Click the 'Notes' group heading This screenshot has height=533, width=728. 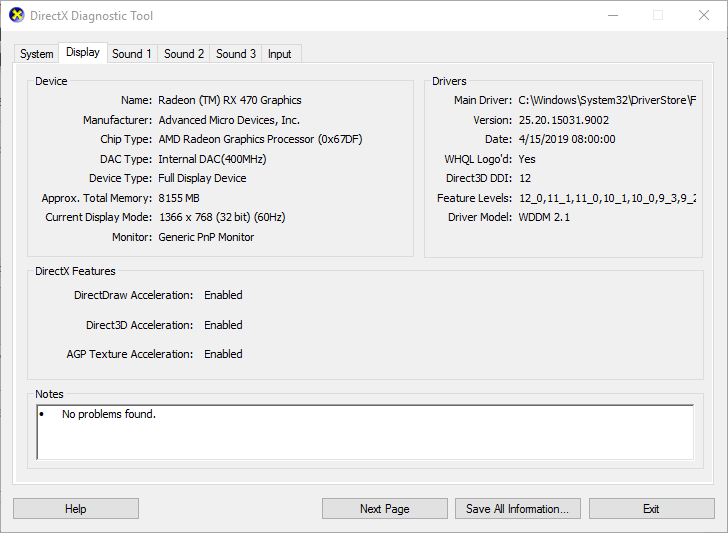click(49, 394)
